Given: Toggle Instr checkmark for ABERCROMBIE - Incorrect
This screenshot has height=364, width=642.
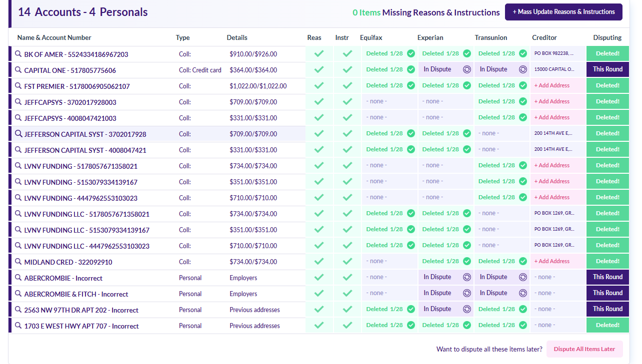Looking at the screenshot, I should [x=347, y=278].
